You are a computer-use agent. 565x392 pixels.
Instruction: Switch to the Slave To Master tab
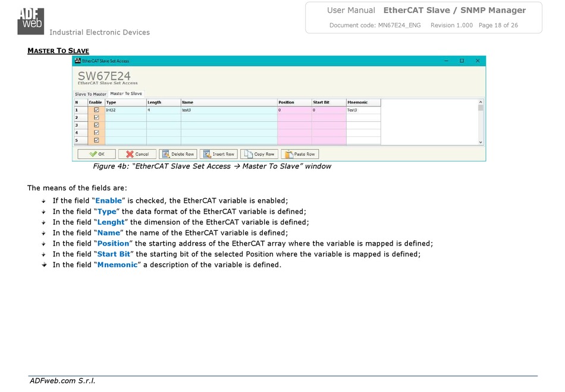click(x=90, y=94)
